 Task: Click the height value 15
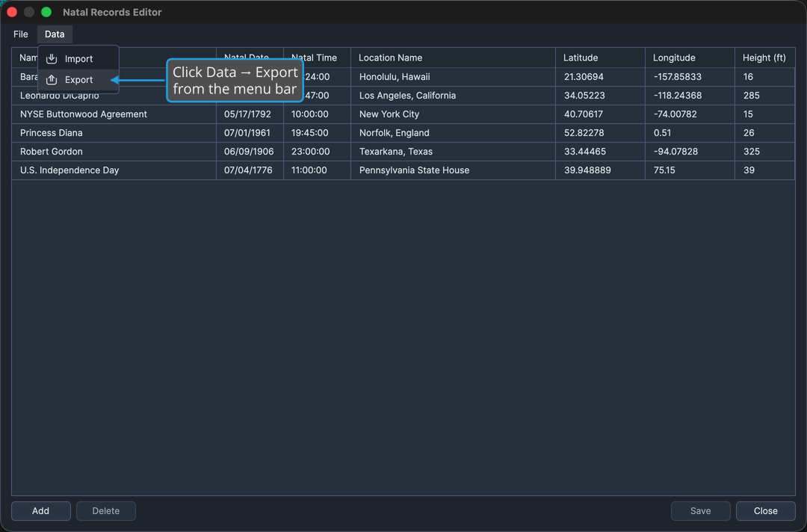pos(748,114)
